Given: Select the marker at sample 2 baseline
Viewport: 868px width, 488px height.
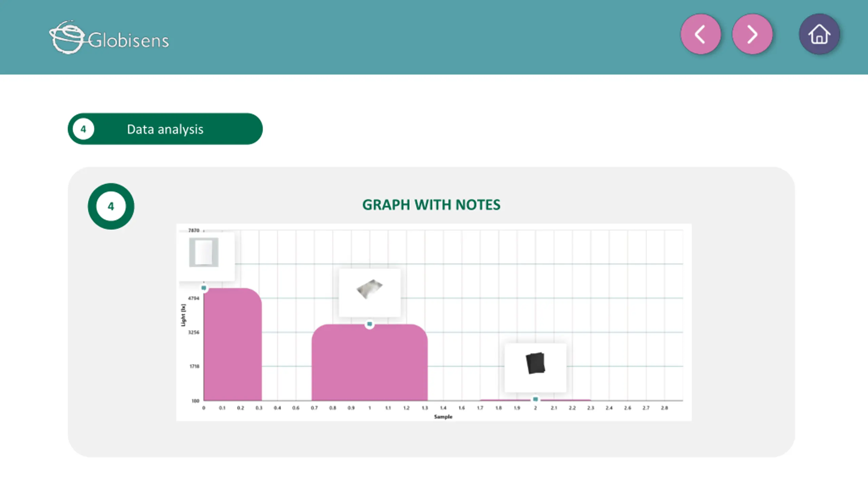Looking at the screenshot, I should (535, 399).
